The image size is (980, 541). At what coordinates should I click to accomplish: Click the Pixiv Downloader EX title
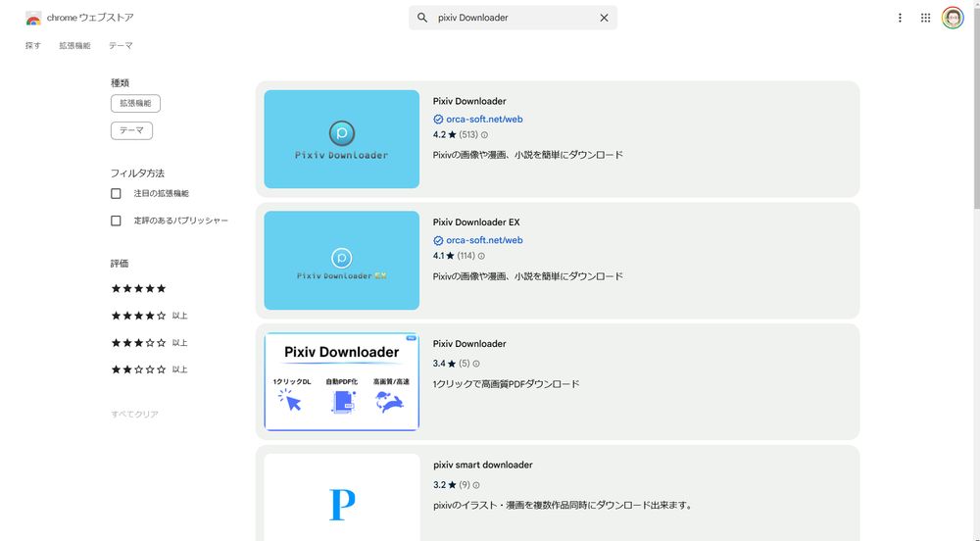[x=476, y=222]
